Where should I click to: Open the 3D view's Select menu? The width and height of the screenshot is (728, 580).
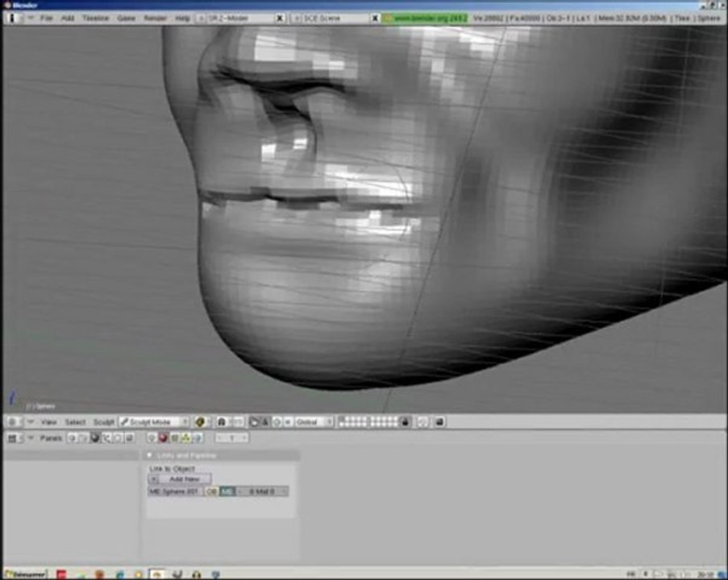[x=75, y=422]
